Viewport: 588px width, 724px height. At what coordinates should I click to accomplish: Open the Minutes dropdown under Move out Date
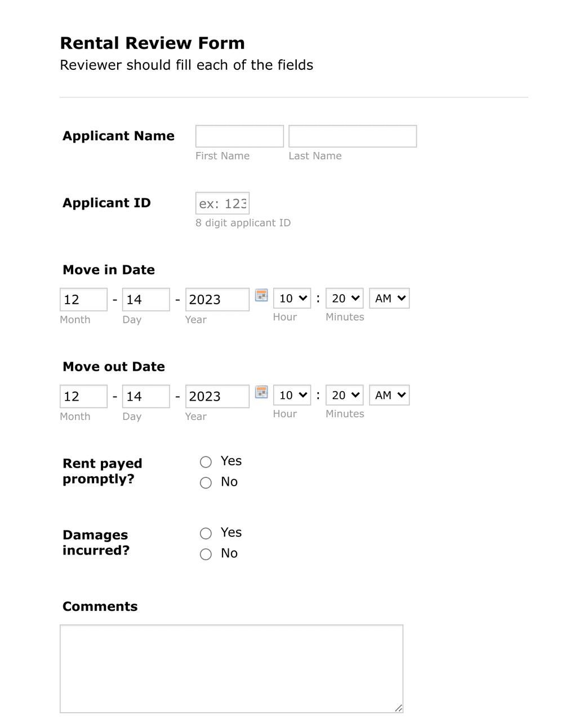[344, 395]
